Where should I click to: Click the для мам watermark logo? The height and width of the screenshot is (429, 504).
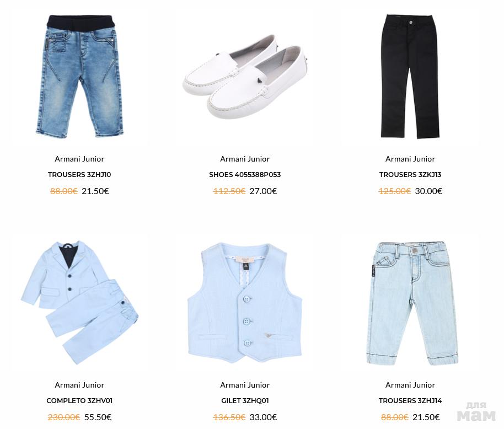click(476, 411)
